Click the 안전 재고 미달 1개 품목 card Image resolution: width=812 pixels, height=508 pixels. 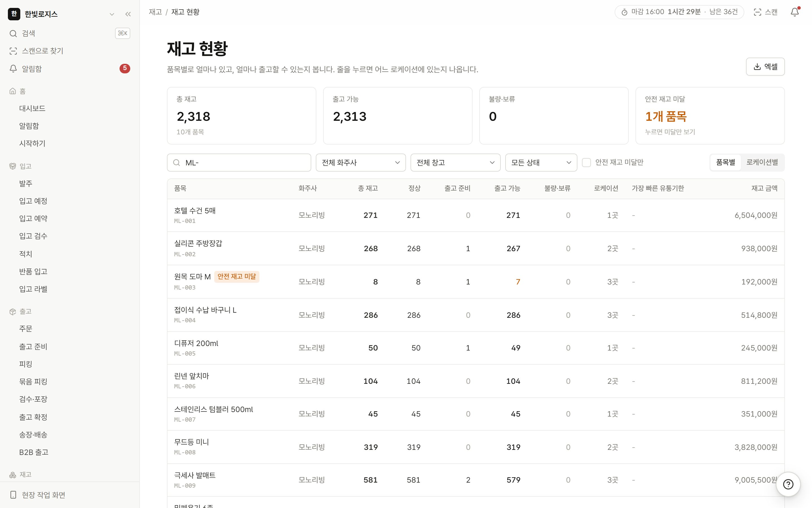tap(710, 116)
